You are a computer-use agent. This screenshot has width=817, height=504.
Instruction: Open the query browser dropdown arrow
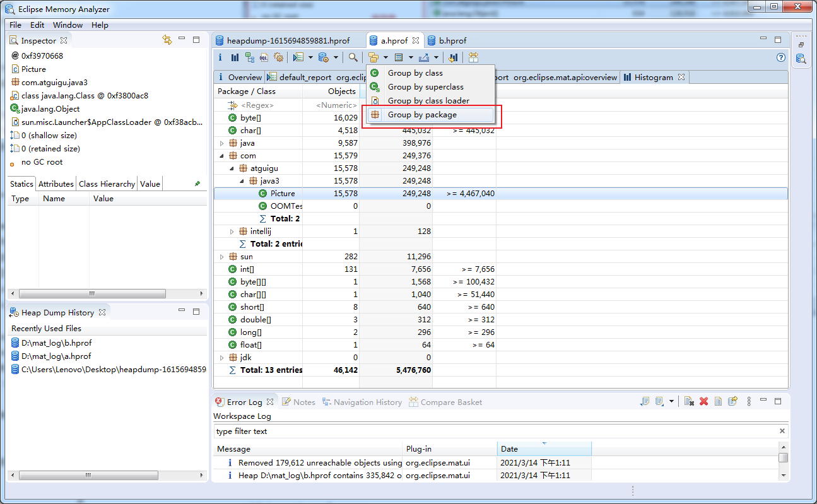coord(336,58)
